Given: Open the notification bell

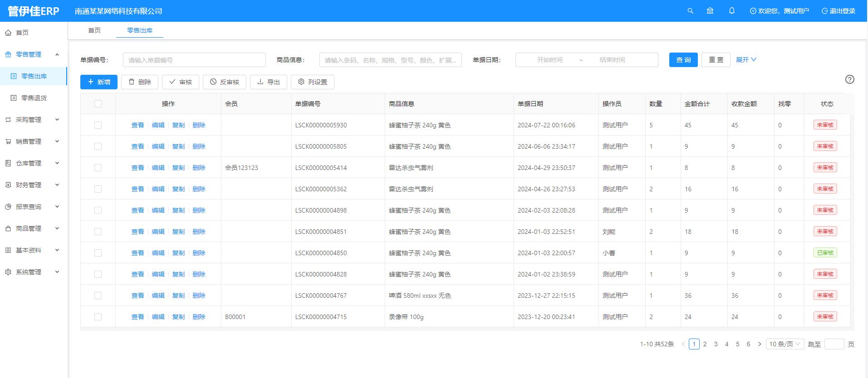Looking at the screenshot, I should point(731,11).
